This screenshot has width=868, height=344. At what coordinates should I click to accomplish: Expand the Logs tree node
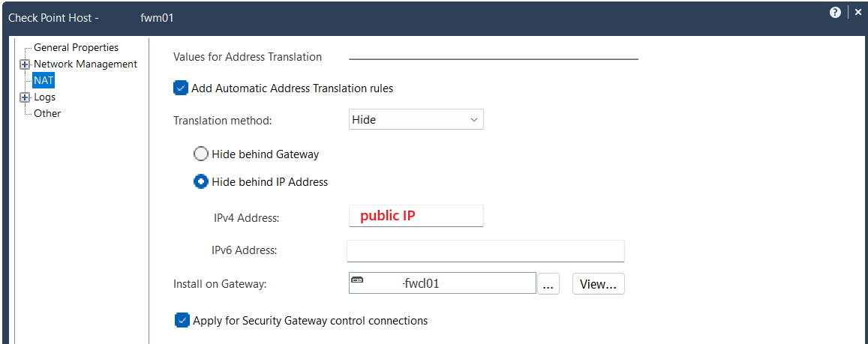tap(24, 97)
